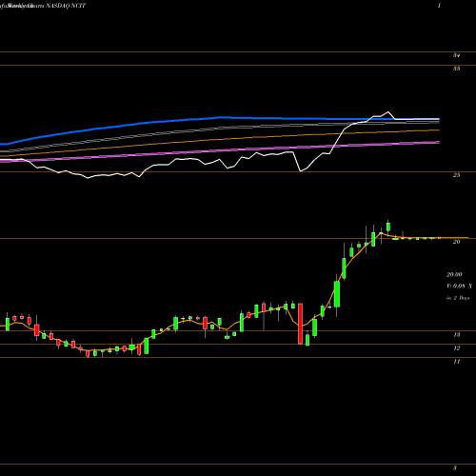476x476 pixels.
Task: Click the '20.00' last price value
Action: click(x=454, y=274)
